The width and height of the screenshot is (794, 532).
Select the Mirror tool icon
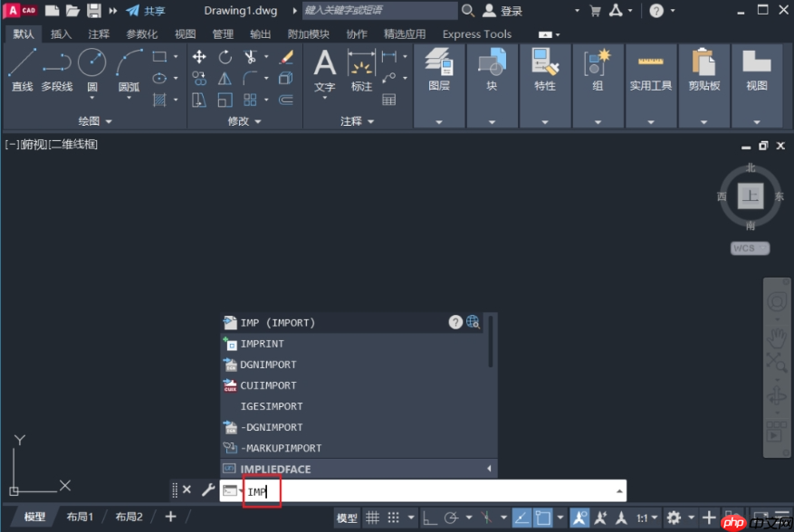click(225, 78)
